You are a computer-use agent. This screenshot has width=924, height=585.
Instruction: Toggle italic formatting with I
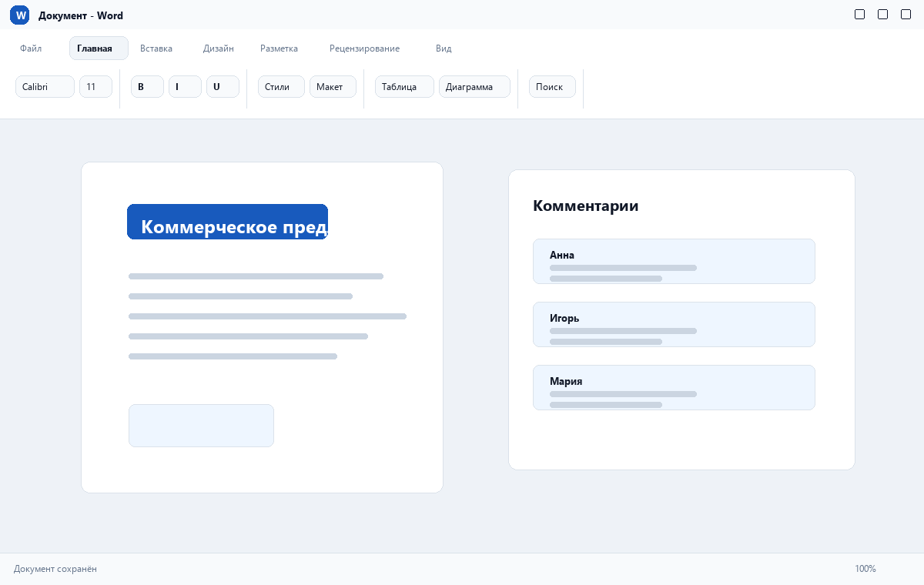point(185,87)
